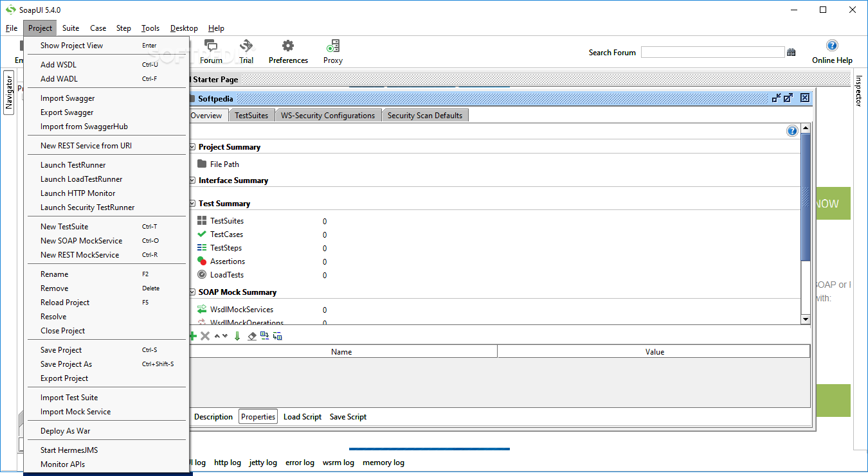The image size is (868, 476).
Task: Click the Value column header
Action: point(655,351)
